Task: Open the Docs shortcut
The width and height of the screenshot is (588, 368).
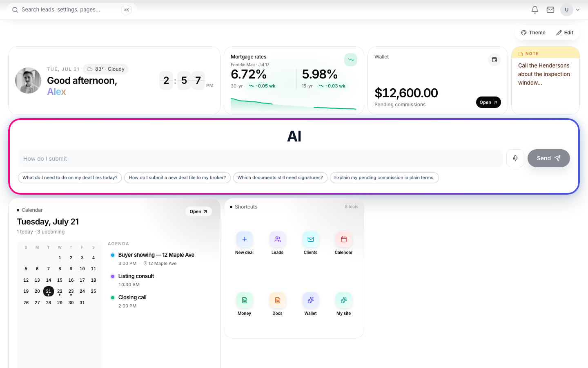Action: click(277, 304)
